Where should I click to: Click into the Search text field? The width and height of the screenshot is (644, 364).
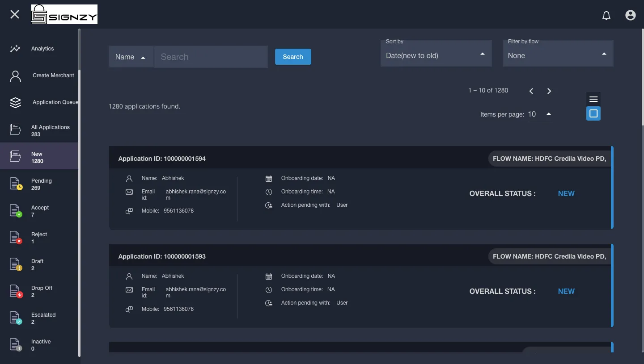(x=211, y=57)
